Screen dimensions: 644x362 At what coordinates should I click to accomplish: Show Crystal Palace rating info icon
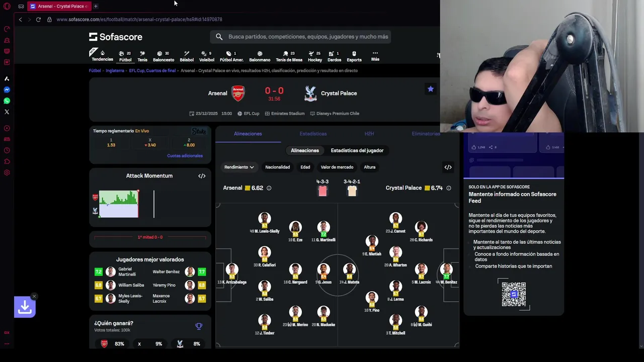449,188
